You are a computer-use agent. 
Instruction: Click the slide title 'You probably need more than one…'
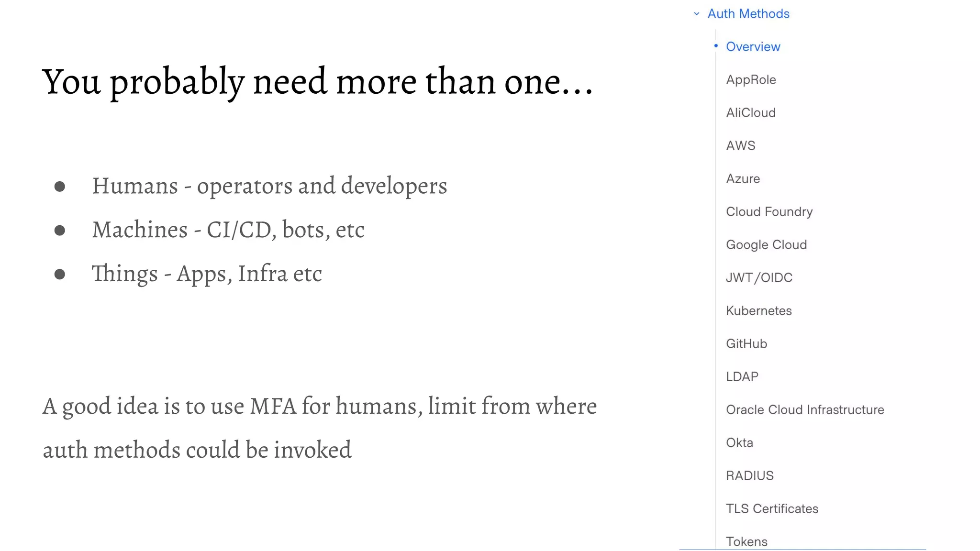pos(318,82)
